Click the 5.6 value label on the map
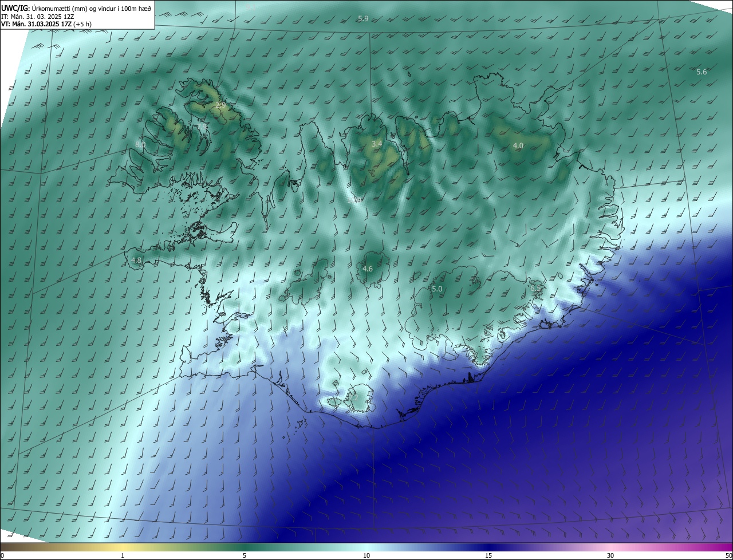 coord(702,72)
